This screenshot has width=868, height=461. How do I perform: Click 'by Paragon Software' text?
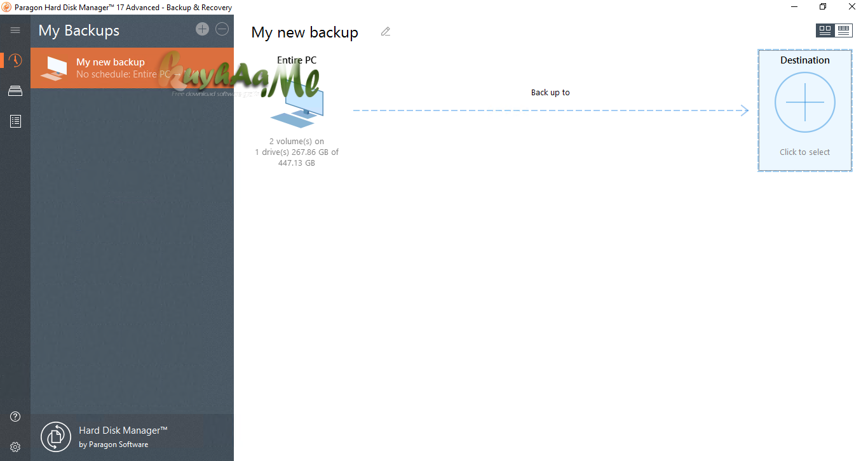point(114,444)
